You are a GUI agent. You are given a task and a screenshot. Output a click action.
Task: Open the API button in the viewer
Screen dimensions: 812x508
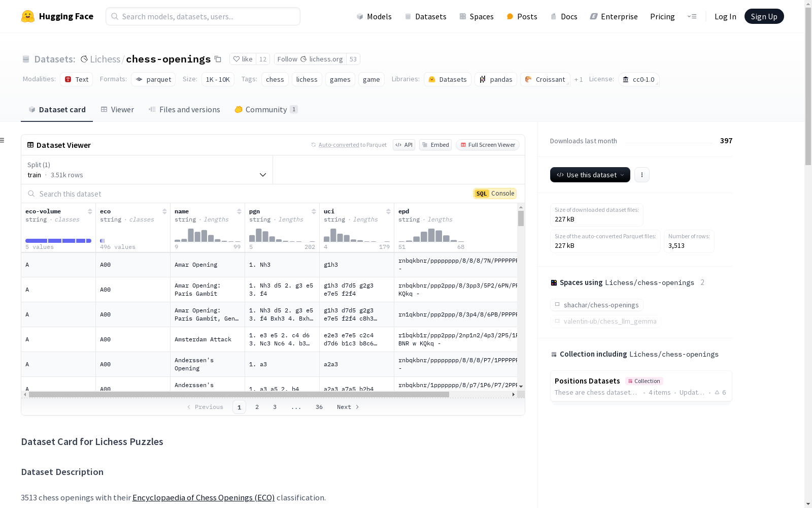(x=404, y=145)
